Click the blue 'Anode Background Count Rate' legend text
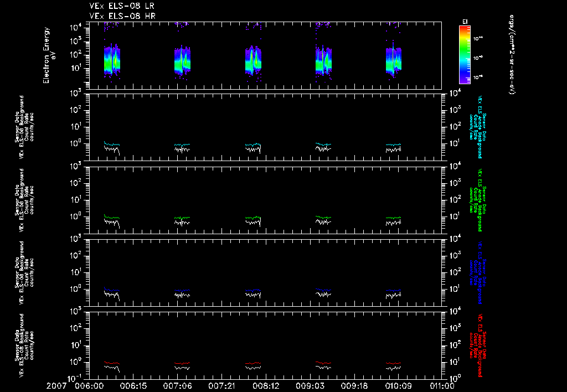 (x=478, y=272)
